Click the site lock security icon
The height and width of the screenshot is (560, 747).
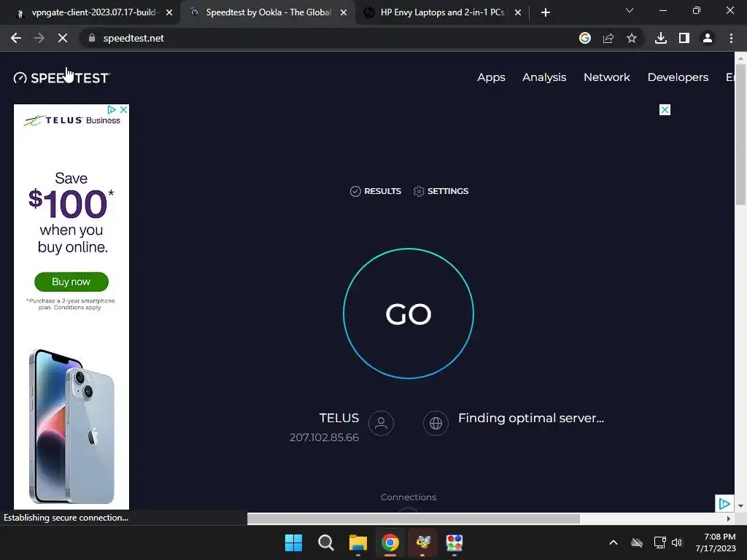pos(91,38)
